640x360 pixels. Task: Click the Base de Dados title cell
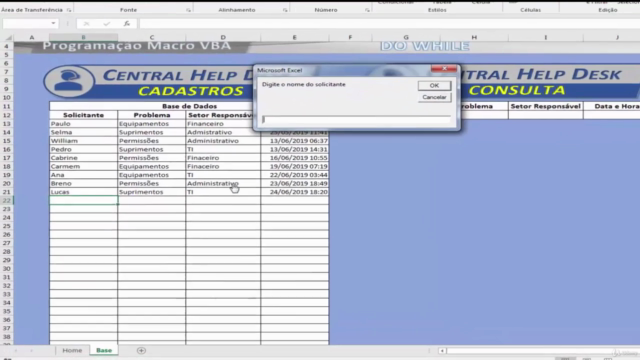189,106
